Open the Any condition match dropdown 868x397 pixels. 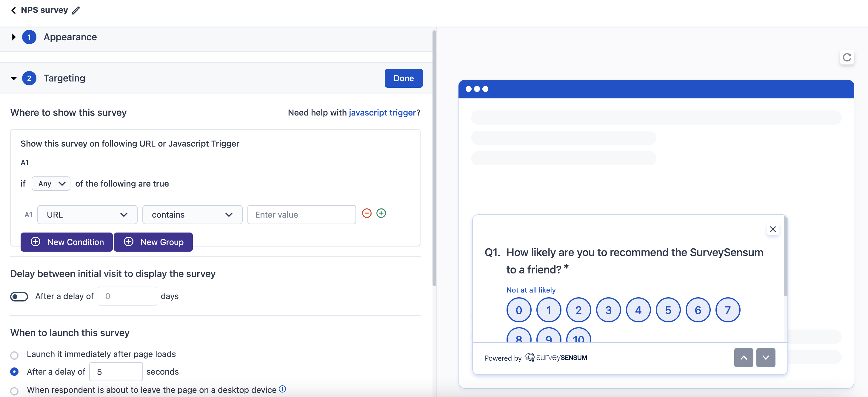pyautogui.click(x=51, y=184)
